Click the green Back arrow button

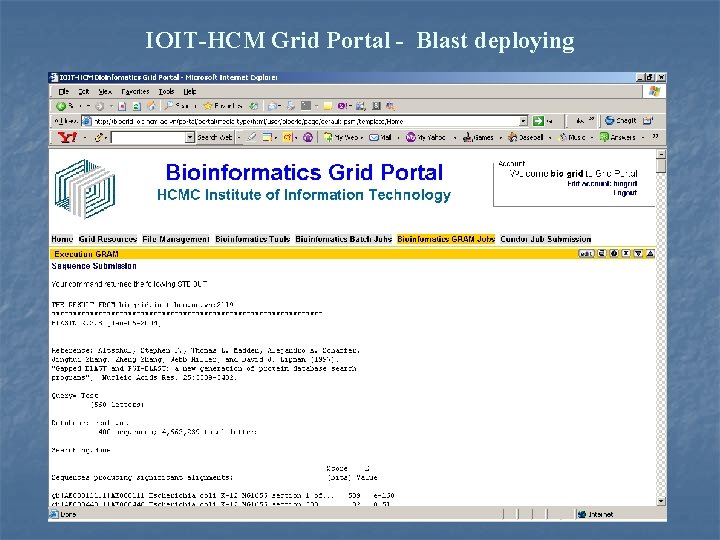click(x=61, y=106)
